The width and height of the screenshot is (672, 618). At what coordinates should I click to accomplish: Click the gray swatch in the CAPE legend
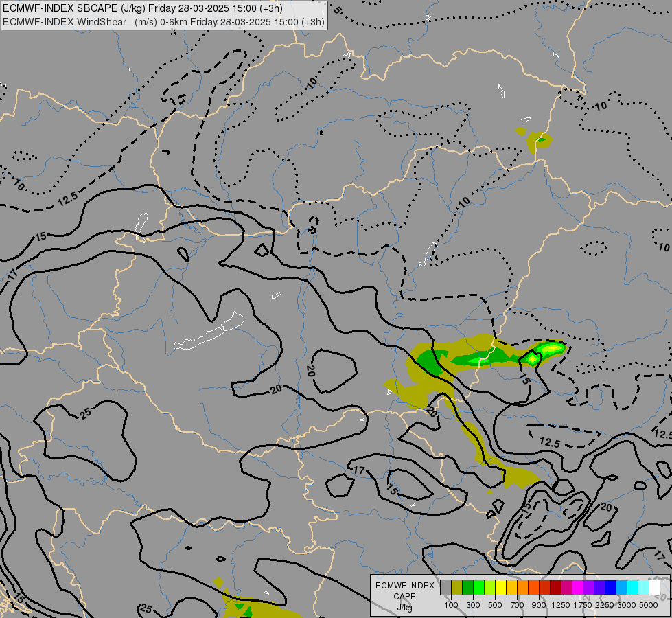coord(445,588)
